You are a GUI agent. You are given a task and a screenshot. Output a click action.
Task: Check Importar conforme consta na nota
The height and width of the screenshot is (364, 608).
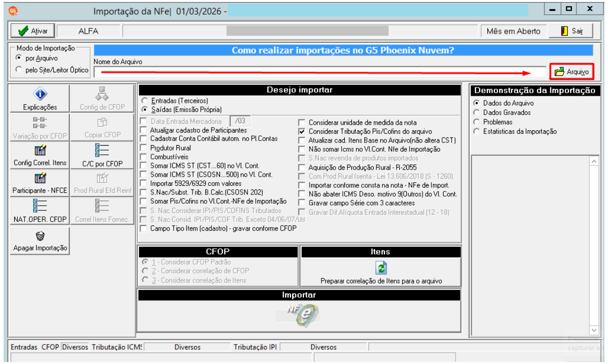point(301,185)
